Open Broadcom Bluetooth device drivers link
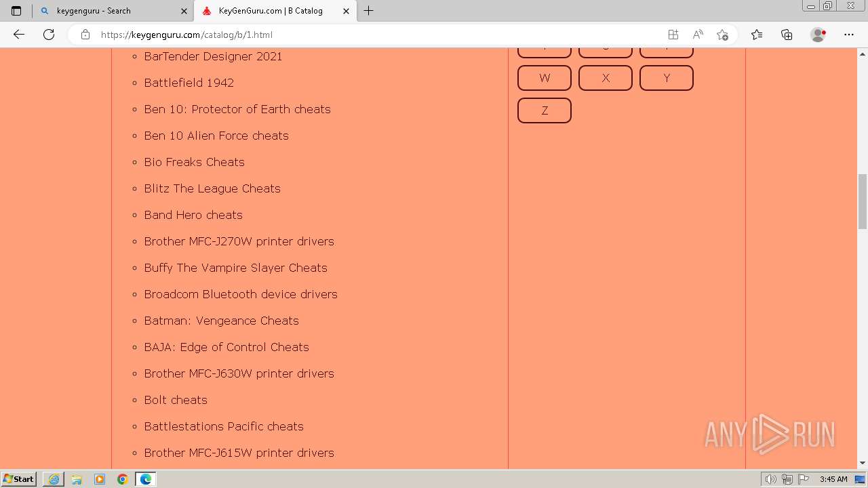This screenshot has width=868, height=488. (x=241, y=294)
